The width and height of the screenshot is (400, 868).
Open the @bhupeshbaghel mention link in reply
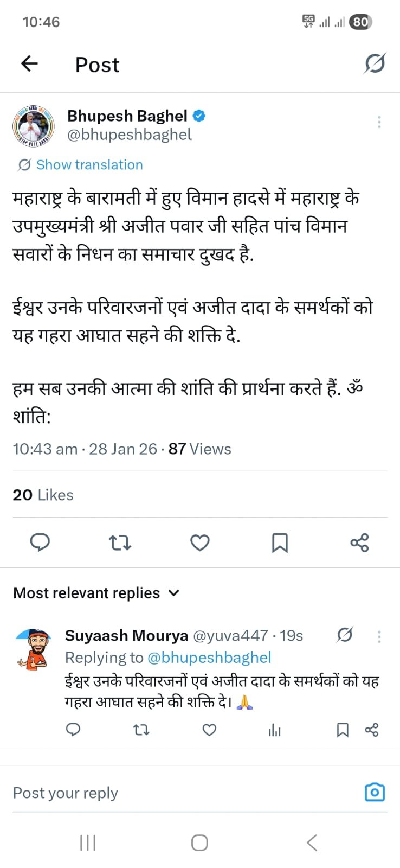tap(209, 658)
